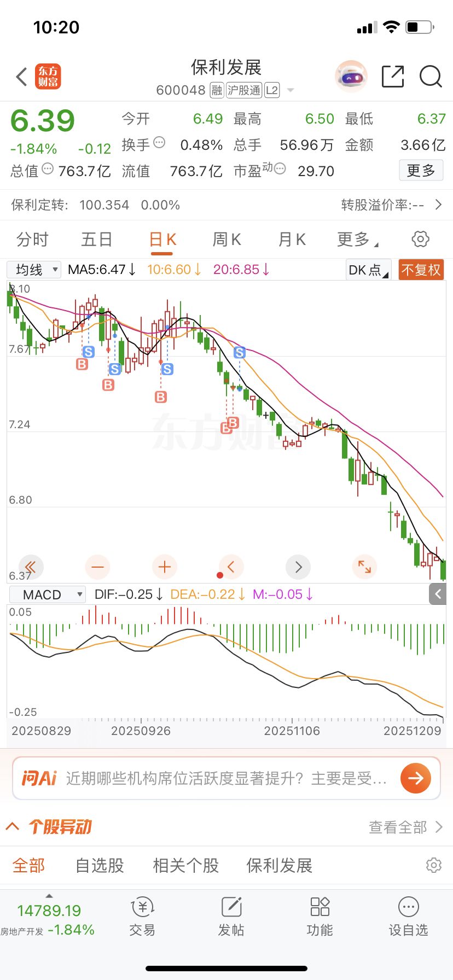Tap the info icon beside 市盈动

point(280,169)
